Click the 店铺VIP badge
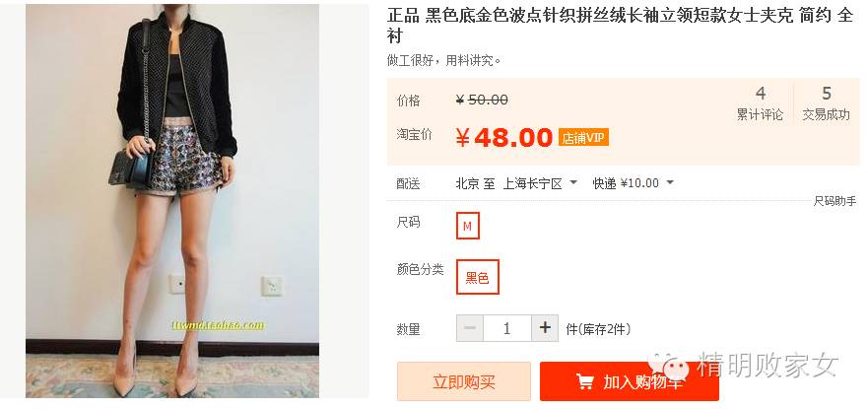868x409 pixels. click(x=583, y=137)
